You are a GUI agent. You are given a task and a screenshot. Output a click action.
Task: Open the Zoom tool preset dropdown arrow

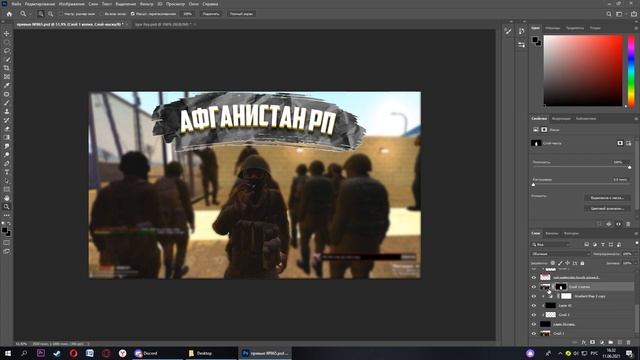point(30,14)
